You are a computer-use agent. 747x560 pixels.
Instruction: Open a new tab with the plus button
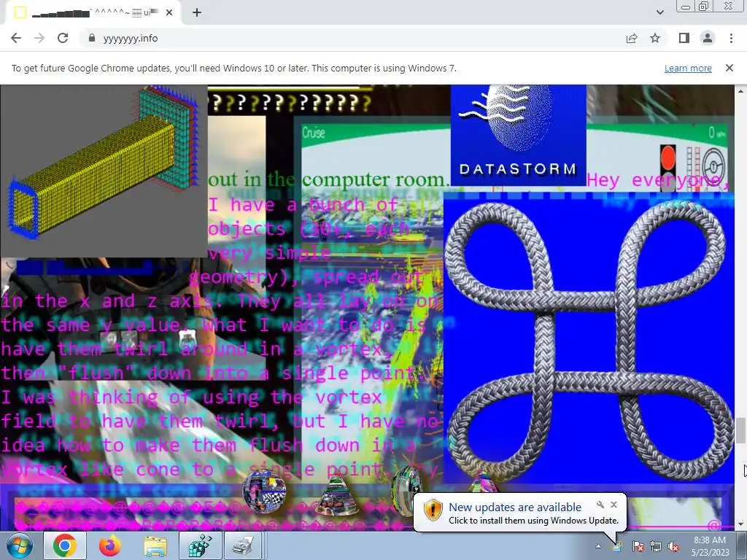click(197, 13)
